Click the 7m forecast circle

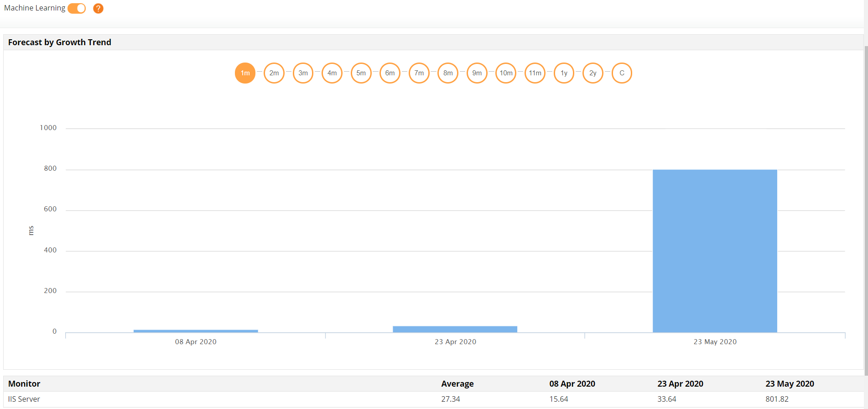(419, 73)
